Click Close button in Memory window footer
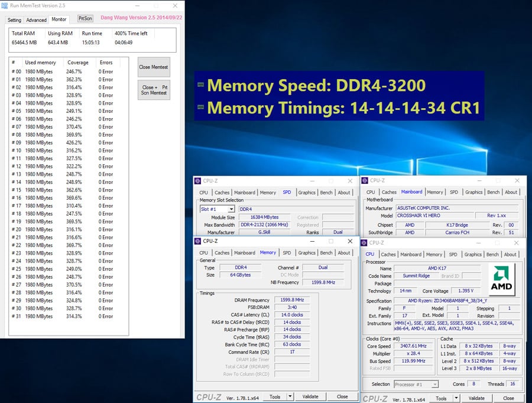Screen dimensions: 532x403 click(x=342, y=396)
